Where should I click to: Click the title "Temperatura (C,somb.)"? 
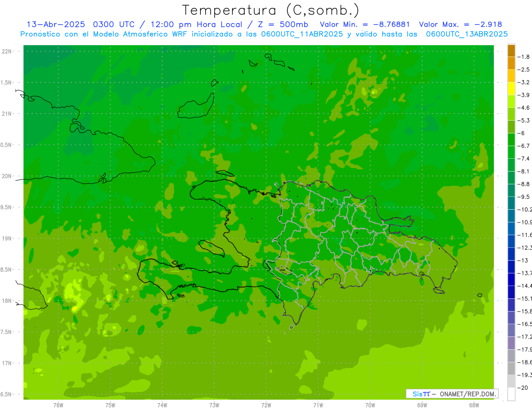[x=271, y=10]
